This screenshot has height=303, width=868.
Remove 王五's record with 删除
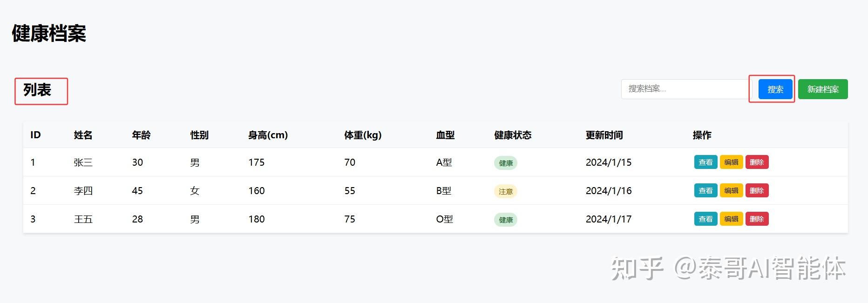(x=757, y=219)
